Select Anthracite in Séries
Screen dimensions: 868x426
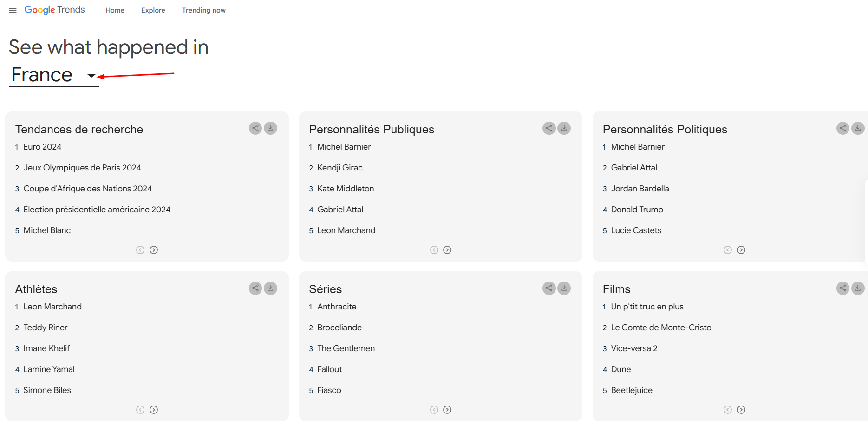tap(337, 307)
